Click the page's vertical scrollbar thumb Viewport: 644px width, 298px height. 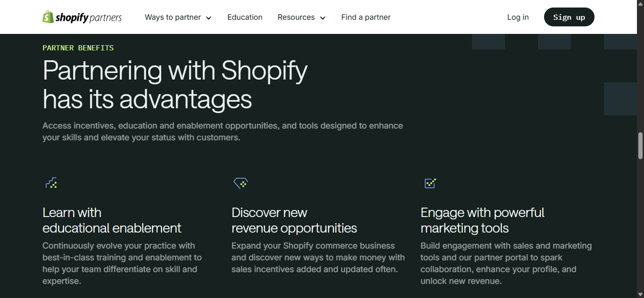pyautogui.click(x=640, y=145)
